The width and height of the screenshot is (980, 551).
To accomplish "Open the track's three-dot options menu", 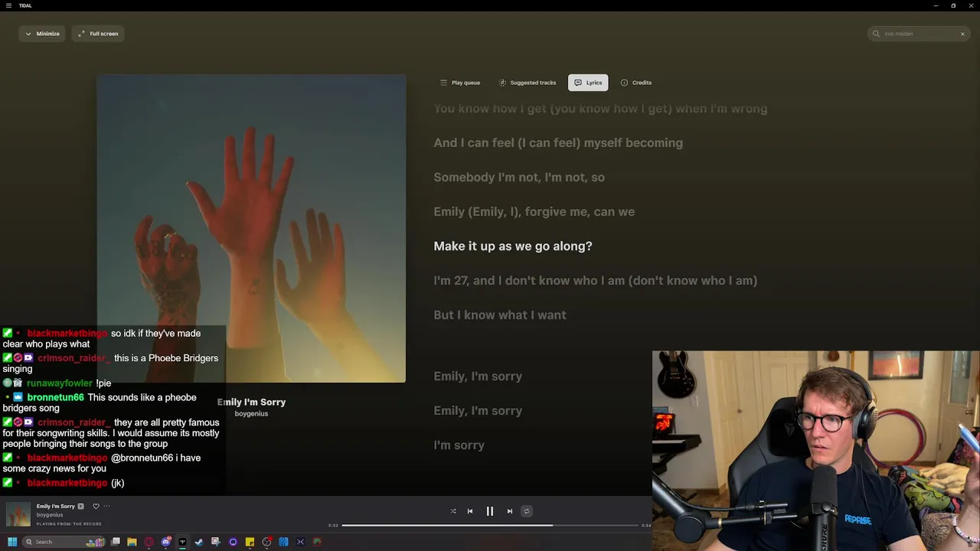I will [x=106, y=506].
